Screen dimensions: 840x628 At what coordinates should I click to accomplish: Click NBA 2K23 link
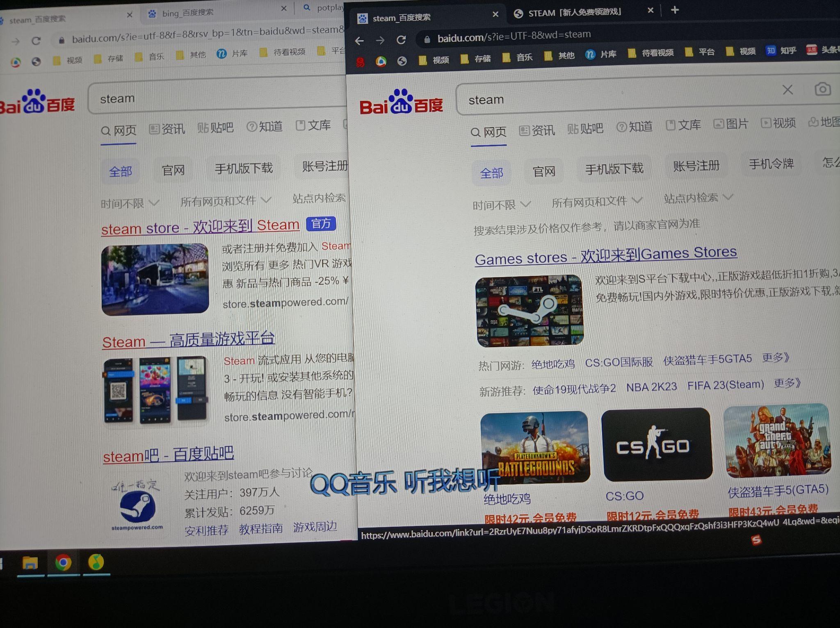(651, 387)
